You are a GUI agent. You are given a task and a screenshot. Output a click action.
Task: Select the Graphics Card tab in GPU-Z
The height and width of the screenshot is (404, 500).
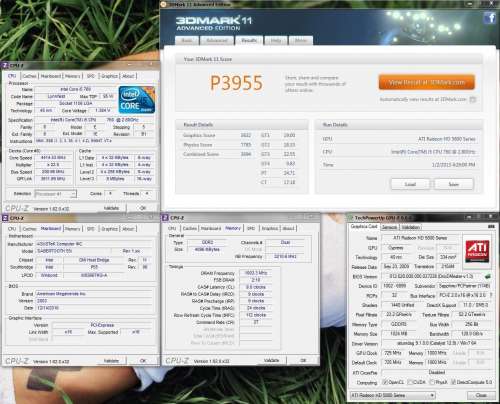364,226
